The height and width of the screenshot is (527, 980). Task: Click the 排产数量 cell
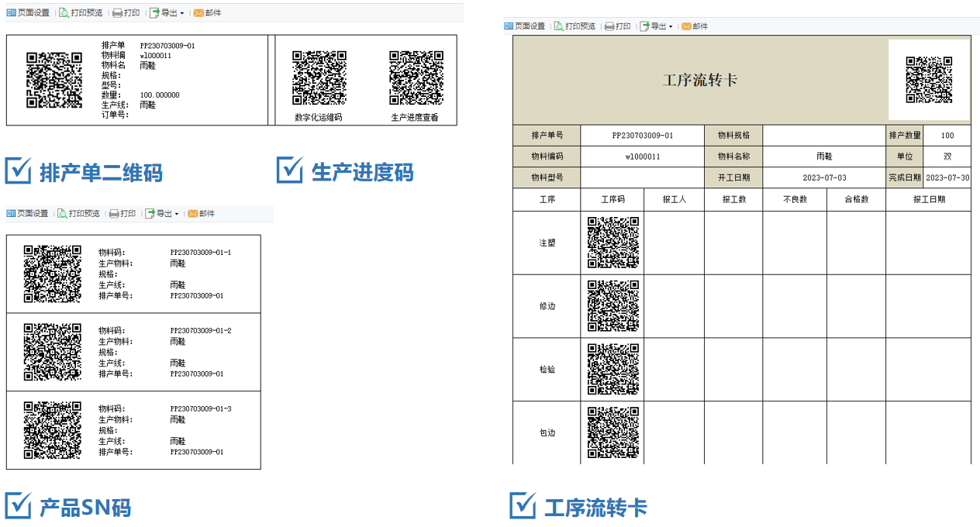tap(905, 136)
